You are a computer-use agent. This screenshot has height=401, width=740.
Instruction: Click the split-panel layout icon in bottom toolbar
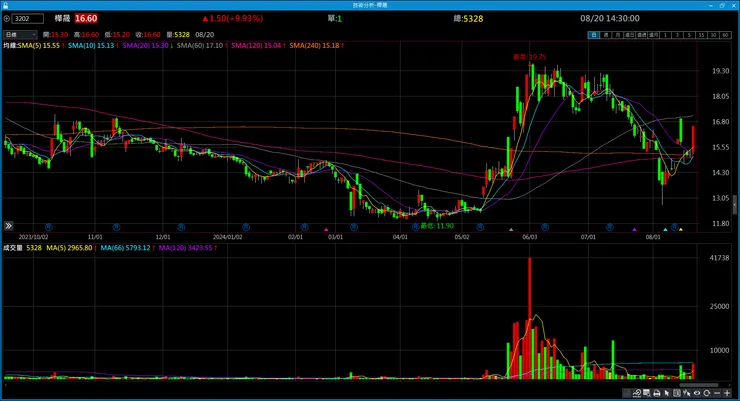click(677, 393)
